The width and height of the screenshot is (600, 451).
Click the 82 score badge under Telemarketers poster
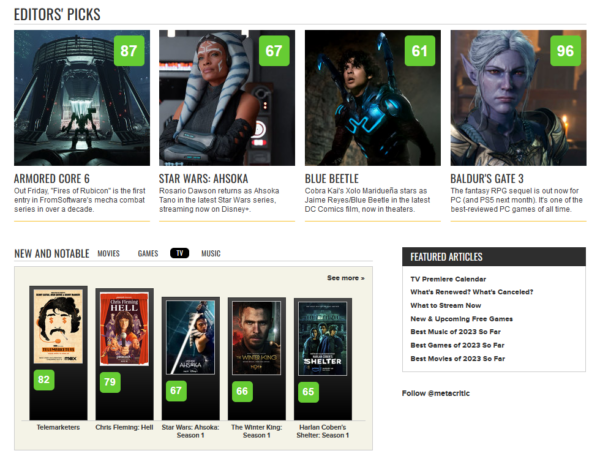(x=44, y=380)
